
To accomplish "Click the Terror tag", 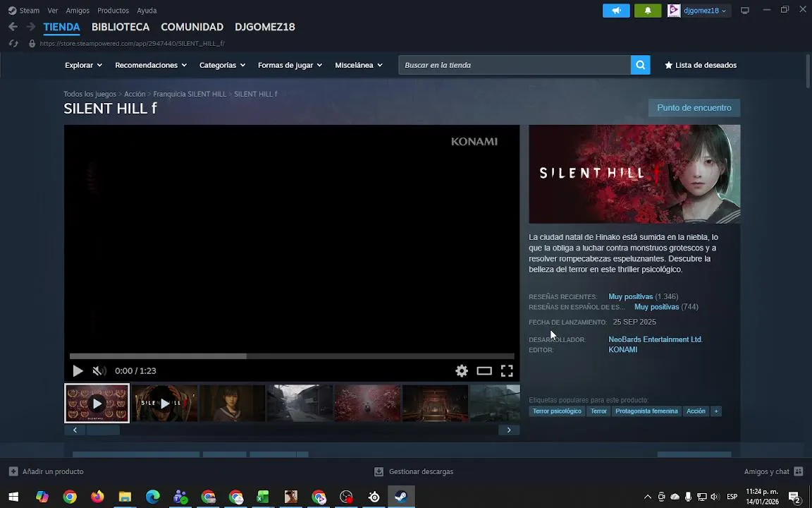I will [598, 411].
